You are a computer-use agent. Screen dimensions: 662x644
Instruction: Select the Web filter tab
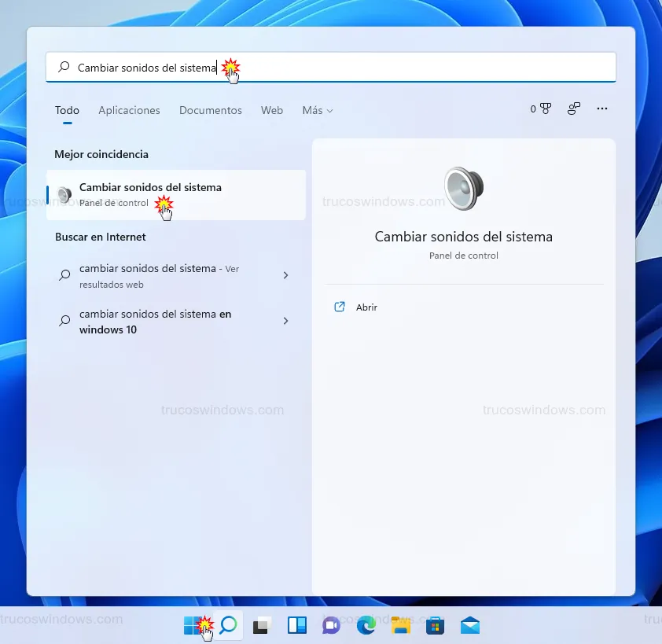pyautogui.click(x=272, y=111)
